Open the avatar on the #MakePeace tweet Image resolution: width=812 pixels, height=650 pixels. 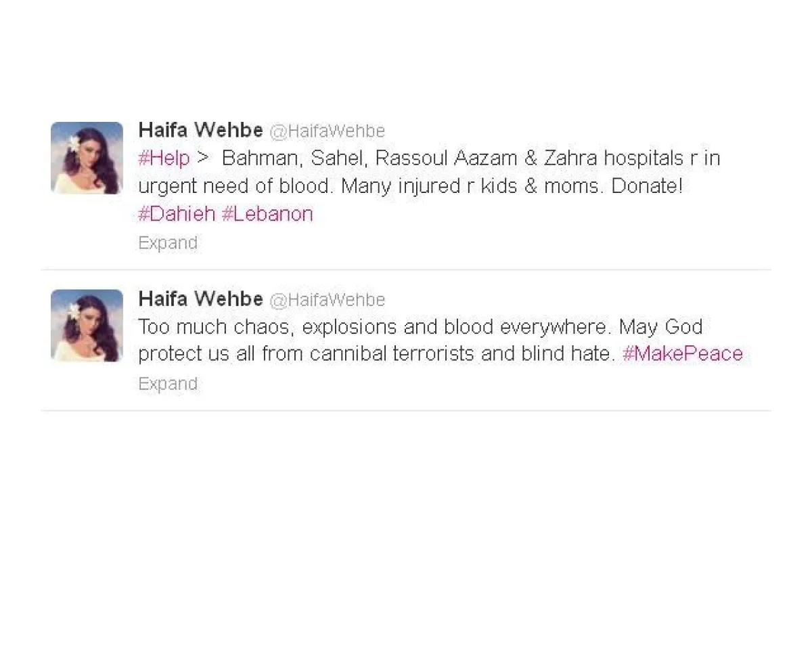tap(87, 326)
